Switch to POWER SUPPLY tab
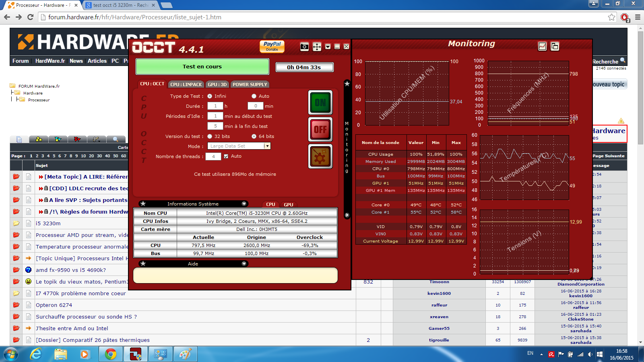Viewport: 644px width, 362px height. pos(250,84)
